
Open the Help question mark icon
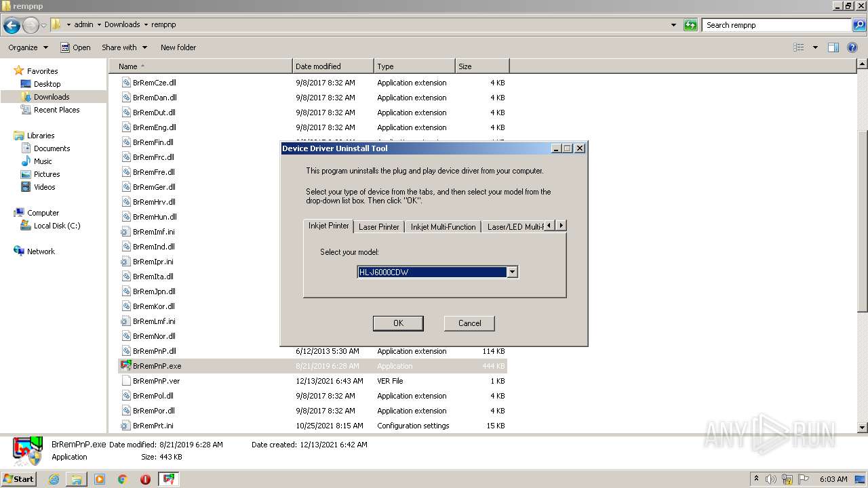coord(853,47)
